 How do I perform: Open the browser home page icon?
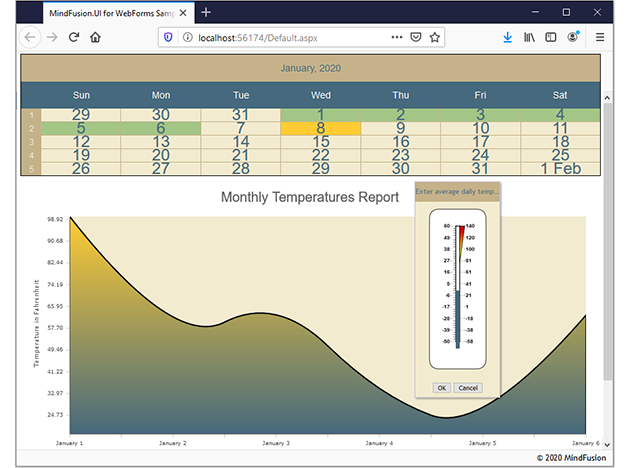click(x=95, y=37)
